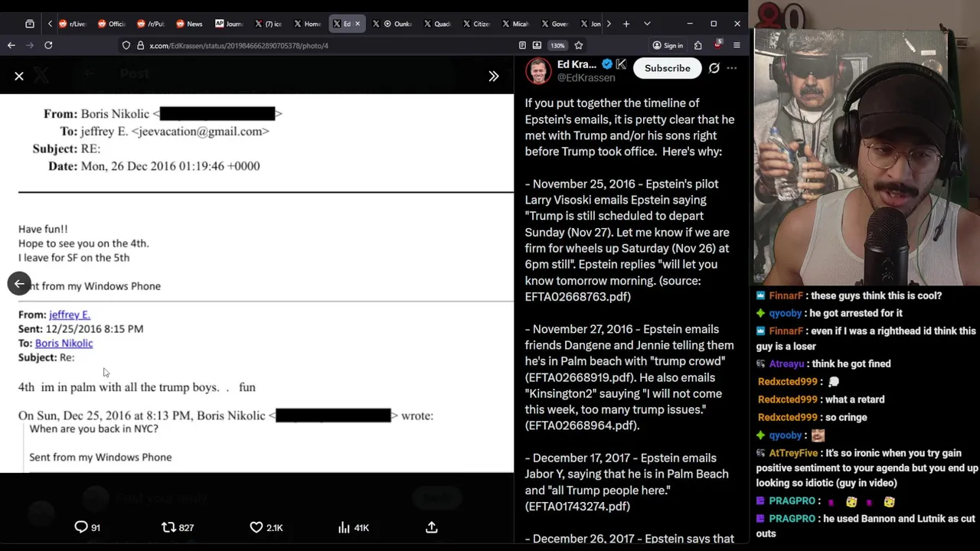
Task: Open the more options ellipsis on the post
Action: 732,68
